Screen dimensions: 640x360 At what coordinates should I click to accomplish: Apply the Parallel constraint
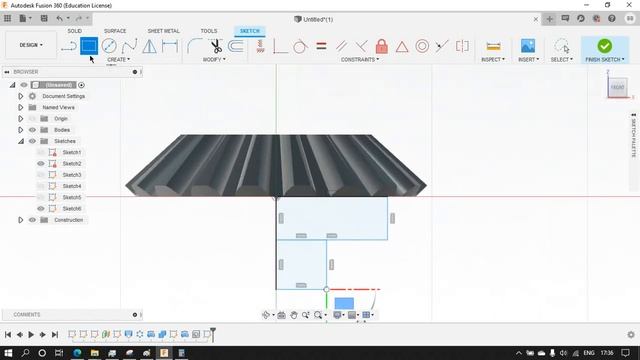pyautogui.click(x=341, y=46)
